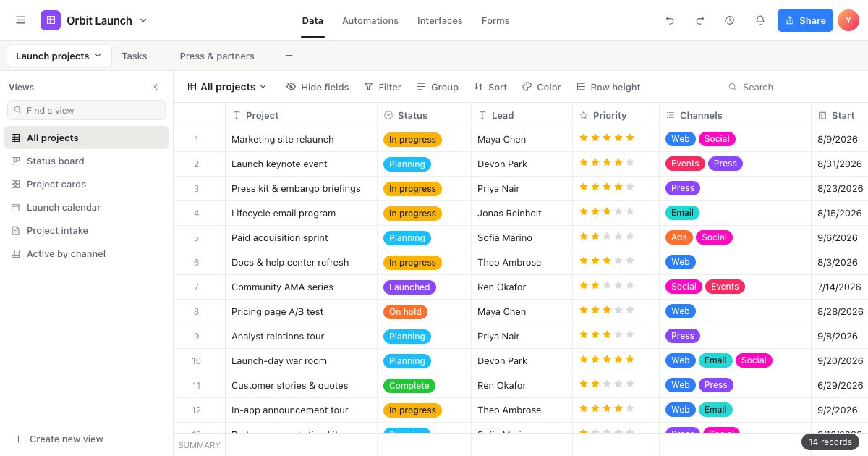Click the purple Orbit Launch base icon
The height and width of the screenshot is (456, 868).
[x=51, y=20]
